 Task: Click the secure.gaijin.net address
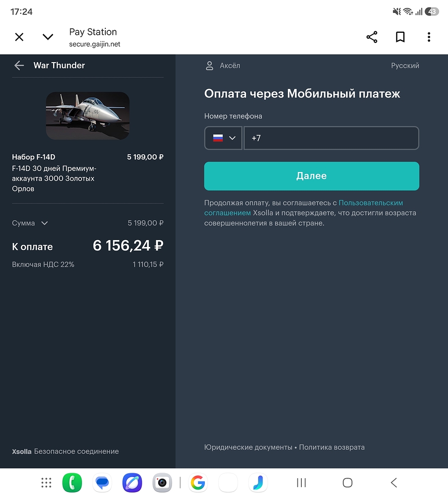click(94, 44)
